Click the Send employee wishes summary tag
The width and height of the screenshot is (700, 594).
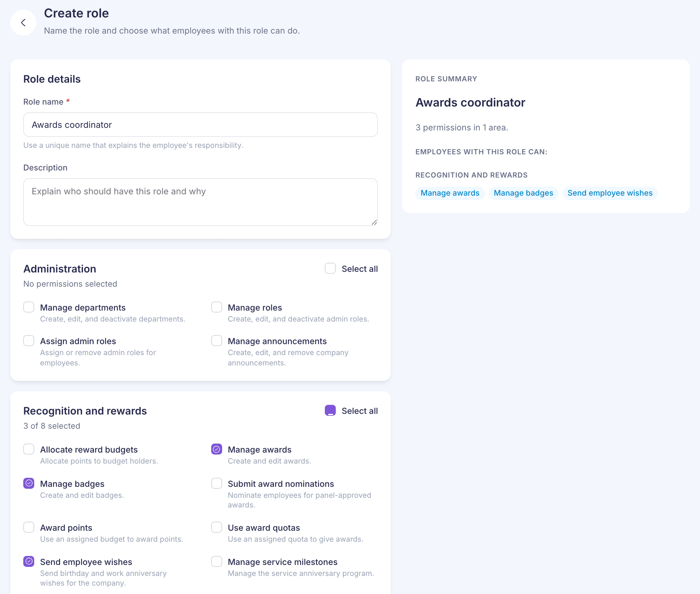610,193
